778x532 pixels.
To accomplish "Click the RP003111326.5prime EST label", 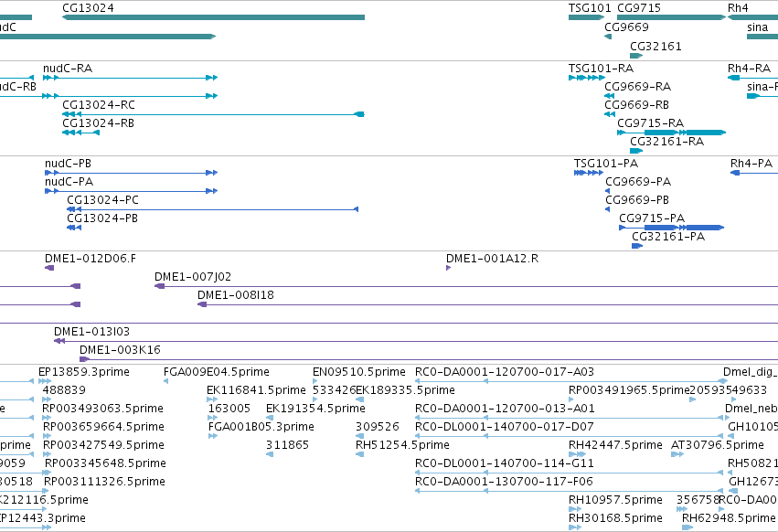I will (104, 482).
